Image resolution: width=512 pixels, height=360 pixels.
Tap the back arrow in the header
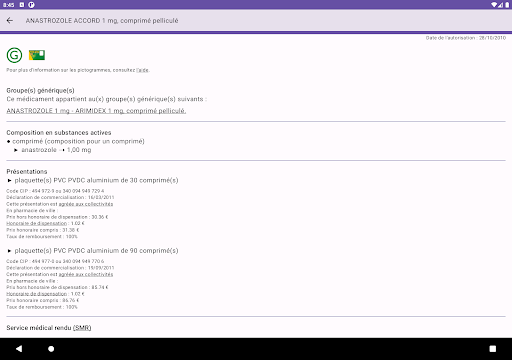click(10, 21)
